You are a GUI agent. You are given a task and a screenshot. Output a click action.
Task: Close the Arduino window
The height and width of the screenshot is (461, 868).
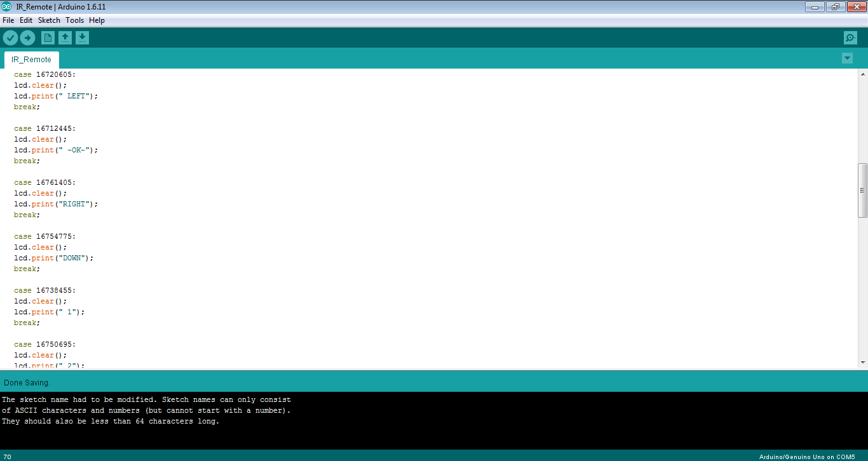coord(855,6)
